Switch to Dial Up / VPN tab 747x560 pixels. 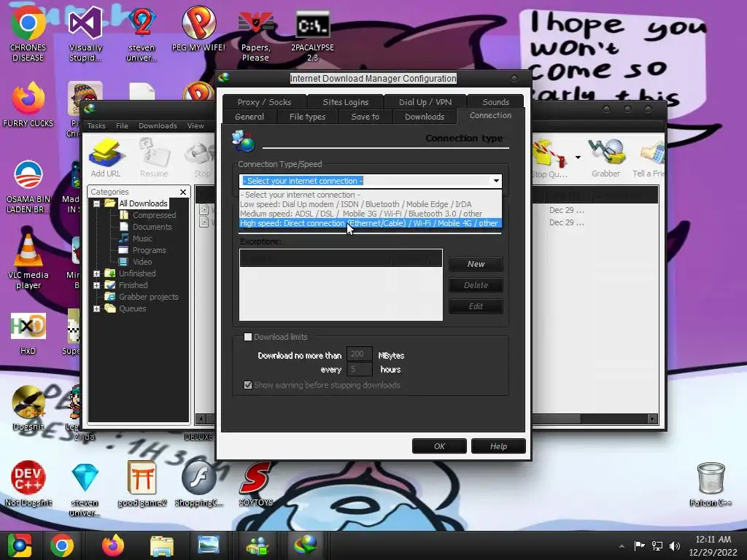(425, 102)
